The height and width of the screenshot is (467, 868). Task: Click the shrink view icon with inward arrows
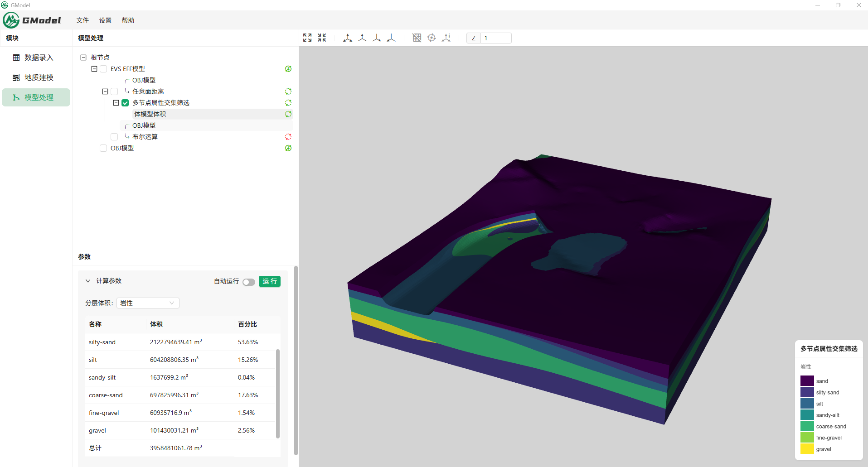(x=322, y=38)
